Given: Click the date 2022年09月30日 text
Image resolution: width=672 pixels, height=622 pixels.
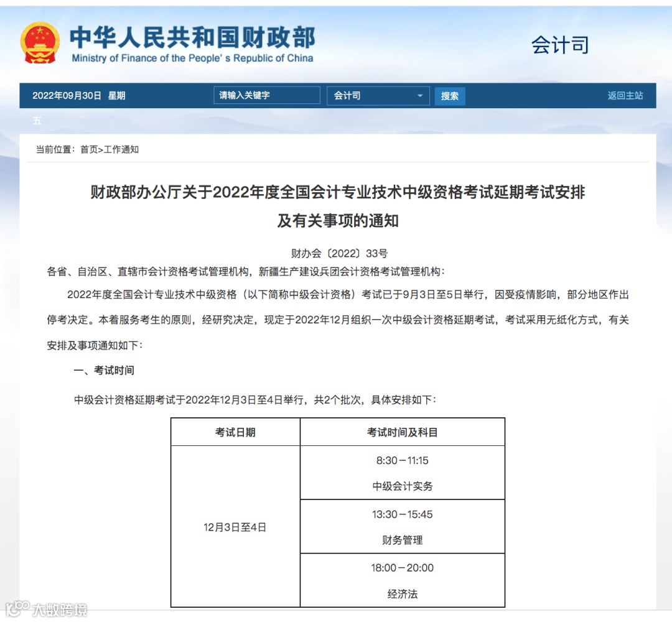Looking at the screenshot, I should coord(67,96).
